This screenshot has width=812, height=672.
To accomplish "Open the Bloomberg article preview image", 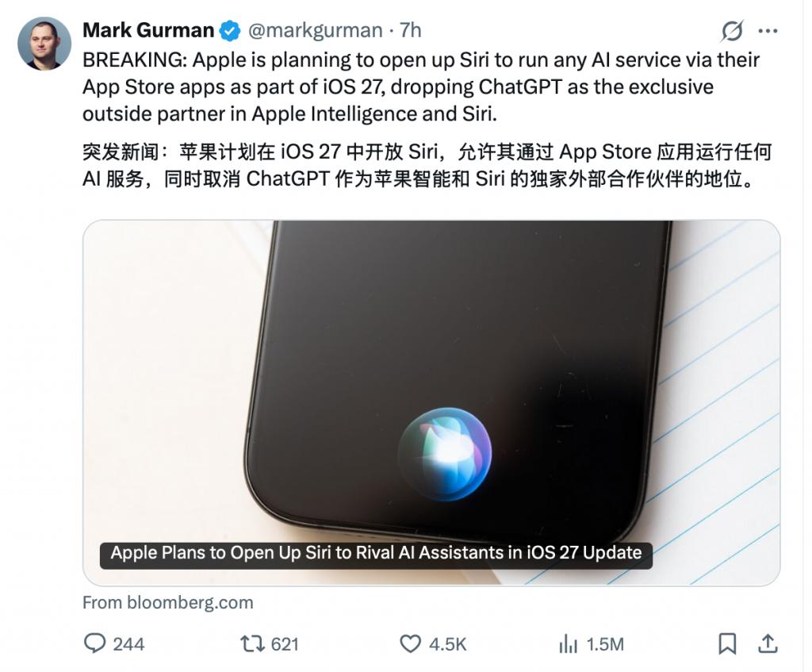I will click(431, 402).
